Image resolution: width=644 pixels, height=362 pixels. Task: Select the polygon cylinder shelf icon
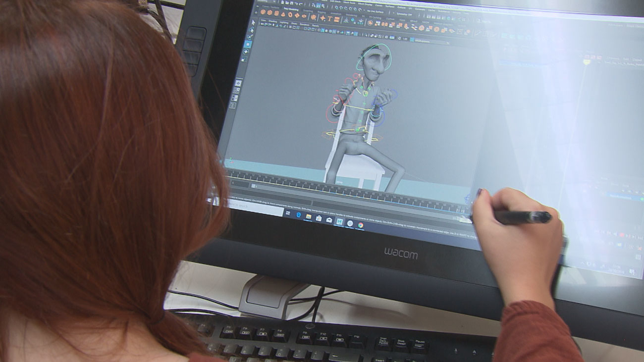coord(276,14)
